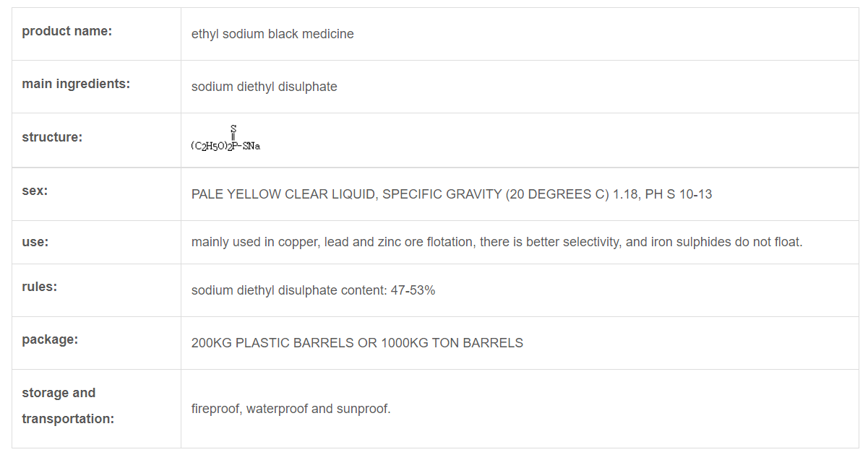Select the 'main ingredients:' label
The width and height of the screenshot is (868, 460).
coord(76,84)
